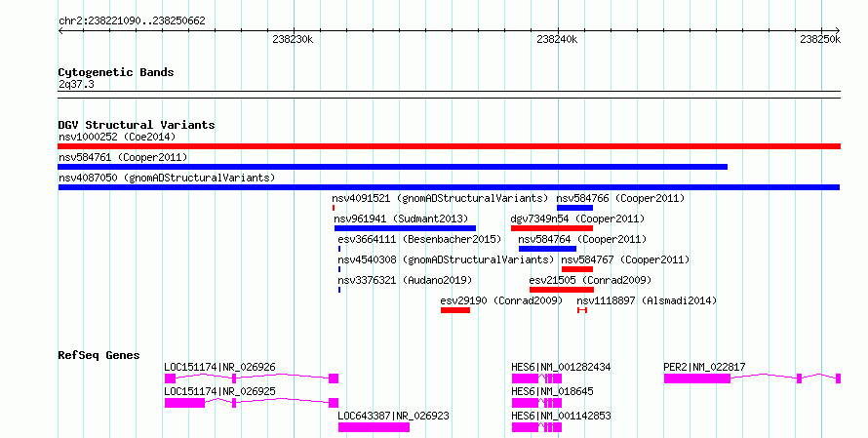This screenshot has width=868, height=438.
Task: Click the tiny blue esv3664111 variant marker
Action: pos(339,249)
